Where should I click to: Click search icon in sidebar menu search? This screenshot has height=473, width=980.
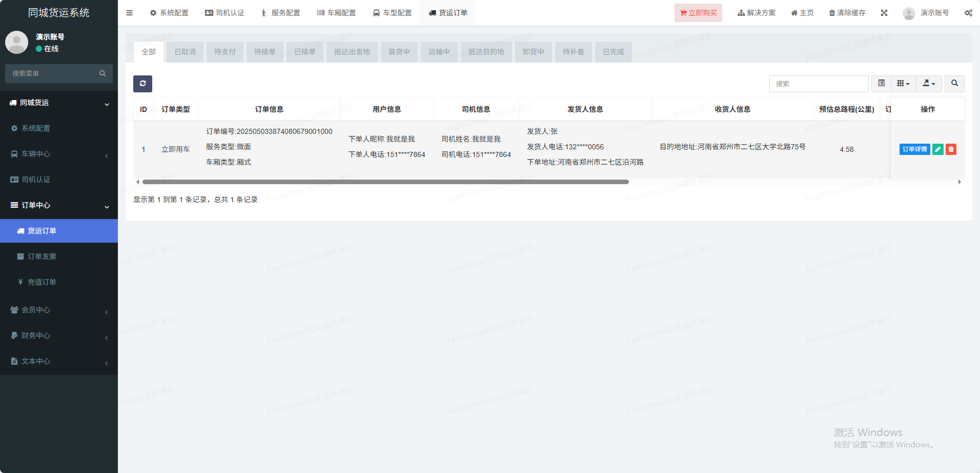103,73
